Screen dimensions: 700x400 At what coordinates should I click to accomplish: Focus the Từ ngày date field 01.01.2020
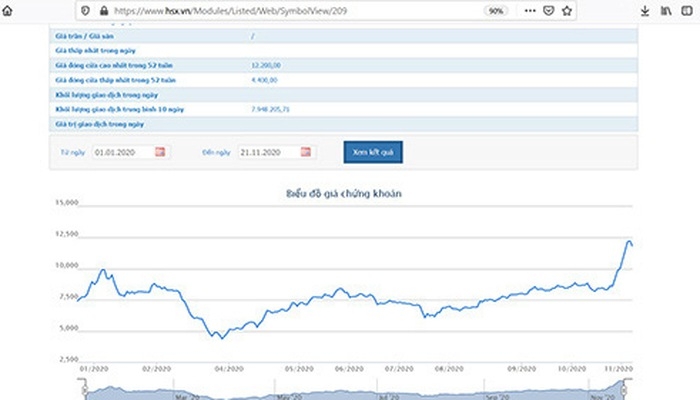(124, 152)
